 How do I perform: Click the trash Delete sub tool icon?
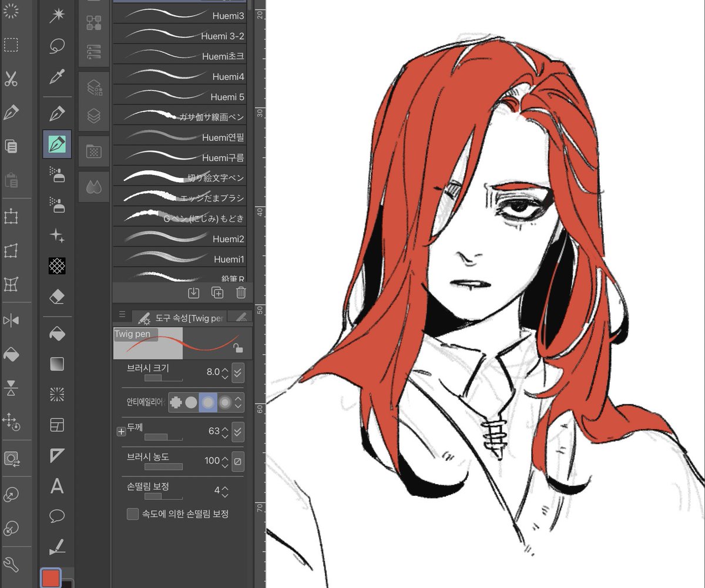tap(241, 293)
